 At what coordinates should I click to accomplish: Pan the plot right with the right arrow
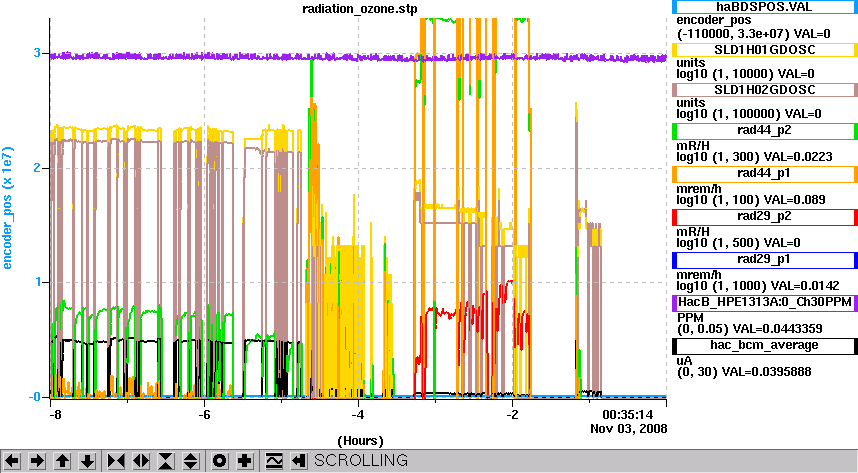(x=37, y=461)
